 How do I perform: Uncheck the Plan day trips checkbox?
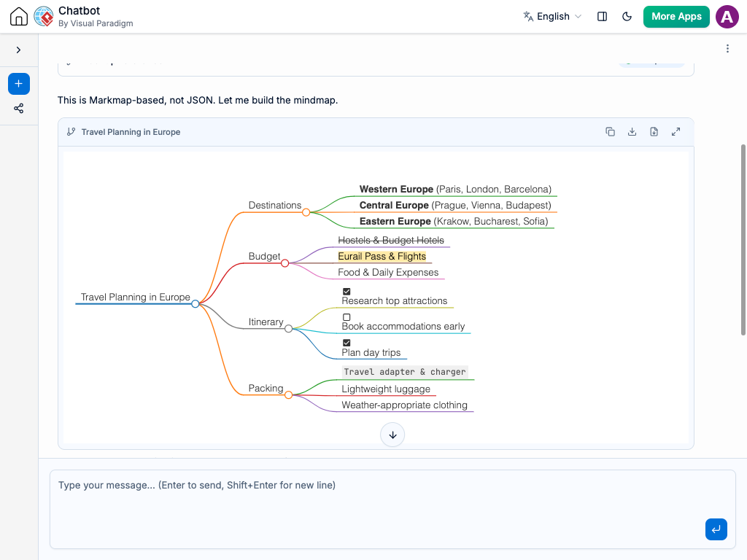(x=347, y=343)
